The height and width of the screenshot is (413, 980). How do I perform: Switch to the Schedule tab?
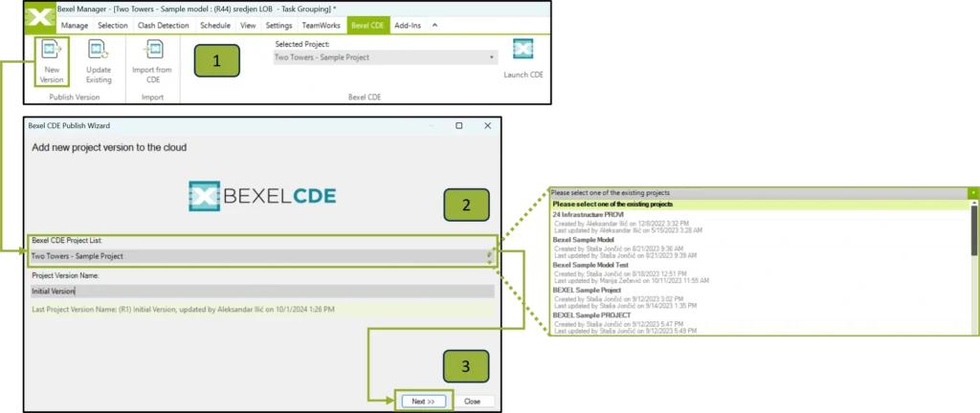click(215, 26)
